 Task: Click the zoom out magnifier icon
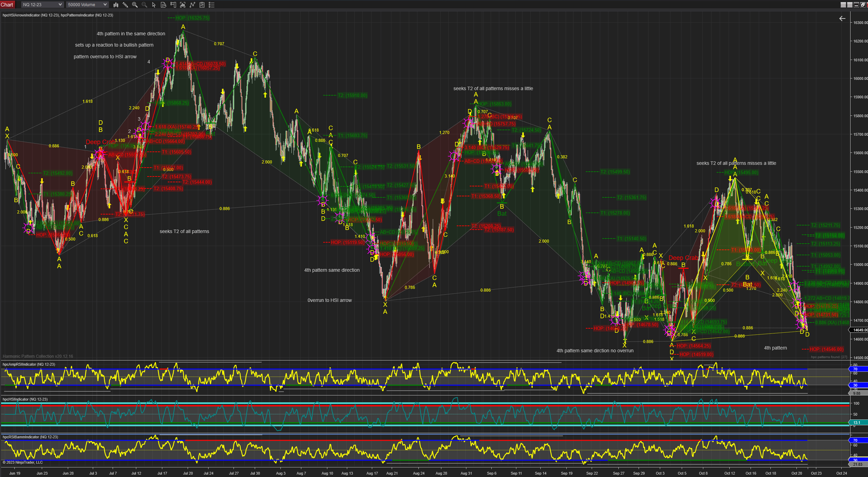[144, 5]
